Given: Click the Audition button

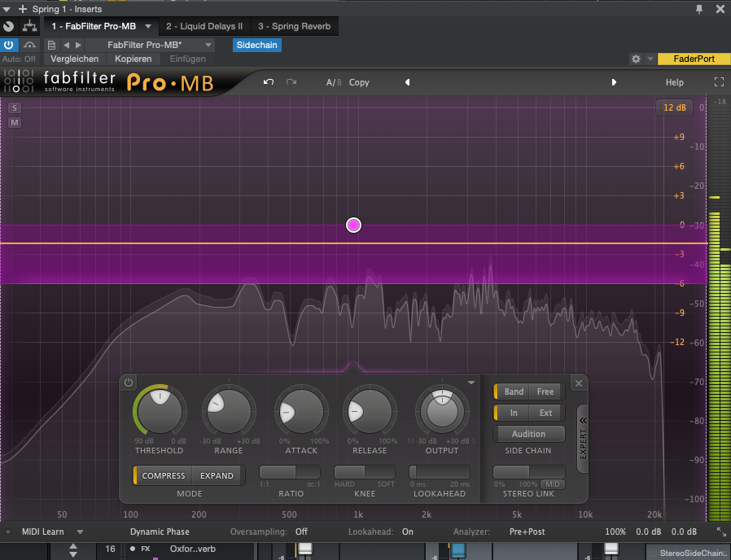Looking at the screenshot, I should click(528, 434).
